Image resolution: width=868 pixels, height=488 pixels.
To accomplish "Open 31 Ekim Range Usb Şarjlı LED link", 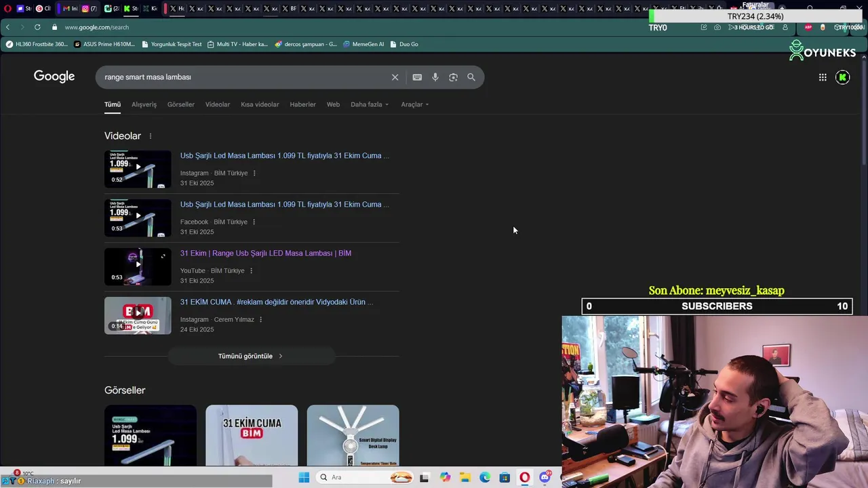I will pyautogui.click(x=266, y=253).
